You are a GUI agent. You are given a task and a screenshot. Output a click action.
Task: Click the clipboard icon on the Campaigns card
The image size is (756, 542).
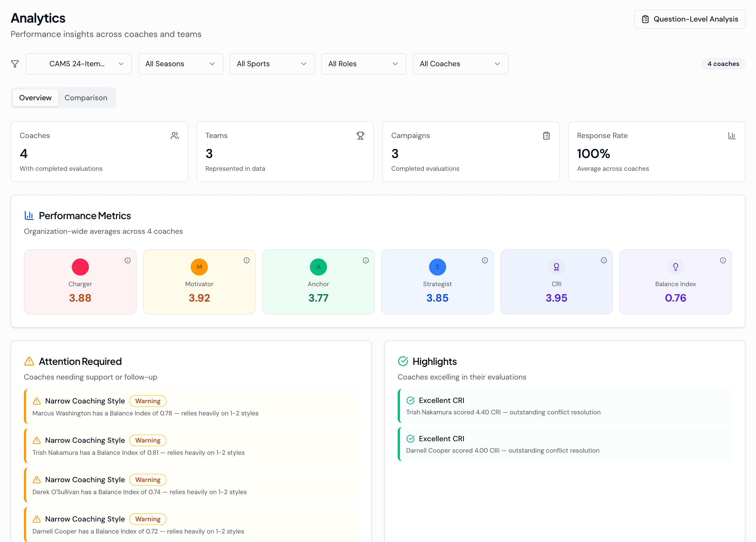tap(546, 136)
